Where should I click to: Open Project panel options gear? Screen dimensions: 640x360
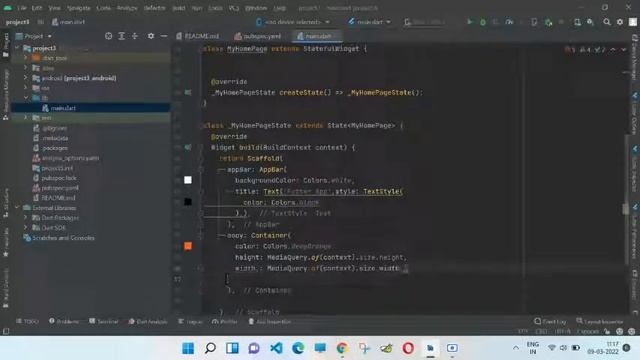(151, 36)
